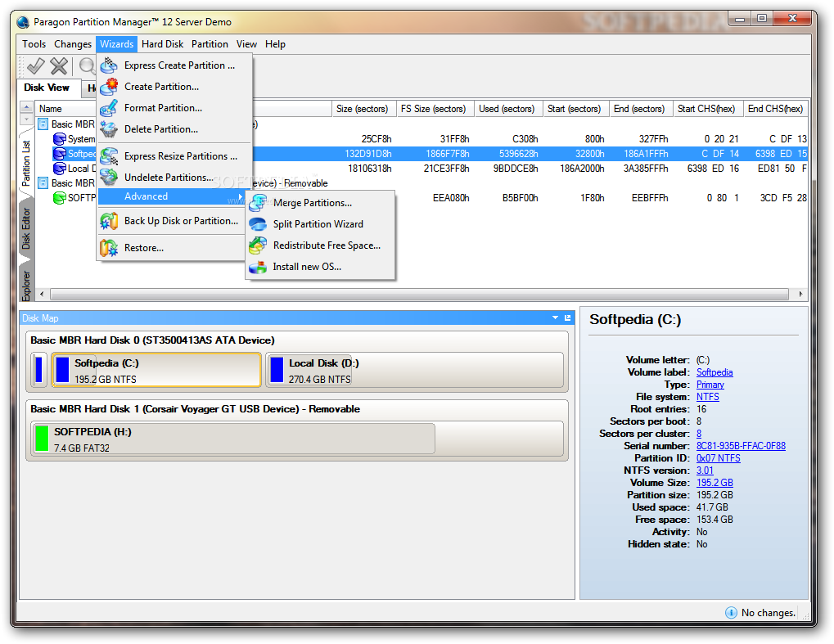Click the Local Disk partition icon in list
Screen dimensions: 834x644
tap(59, 169)
